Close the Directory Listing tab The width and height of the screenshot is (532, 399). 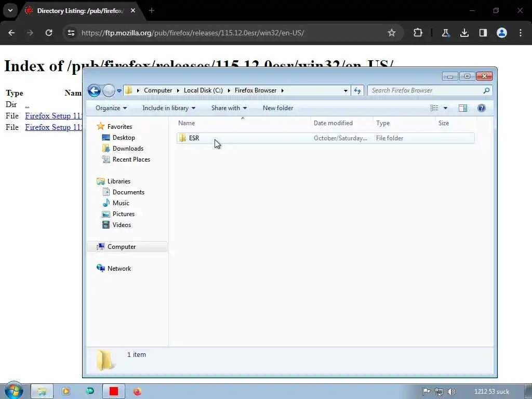133,10
